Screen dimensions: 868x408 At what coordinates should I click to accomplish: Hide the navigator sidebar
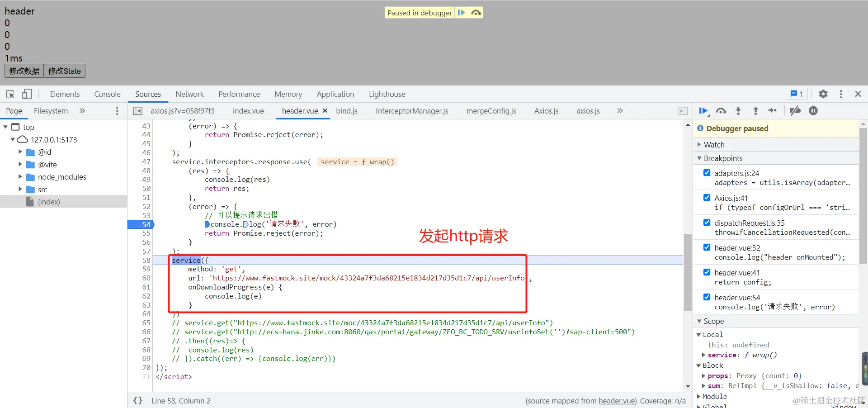pos(138,111)
